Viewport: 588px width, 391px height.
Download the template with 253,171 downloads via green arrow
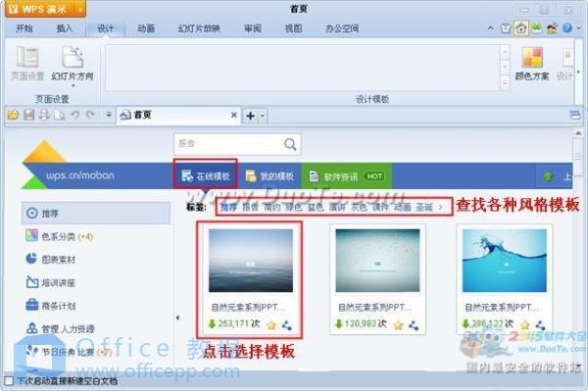(213, 323)
